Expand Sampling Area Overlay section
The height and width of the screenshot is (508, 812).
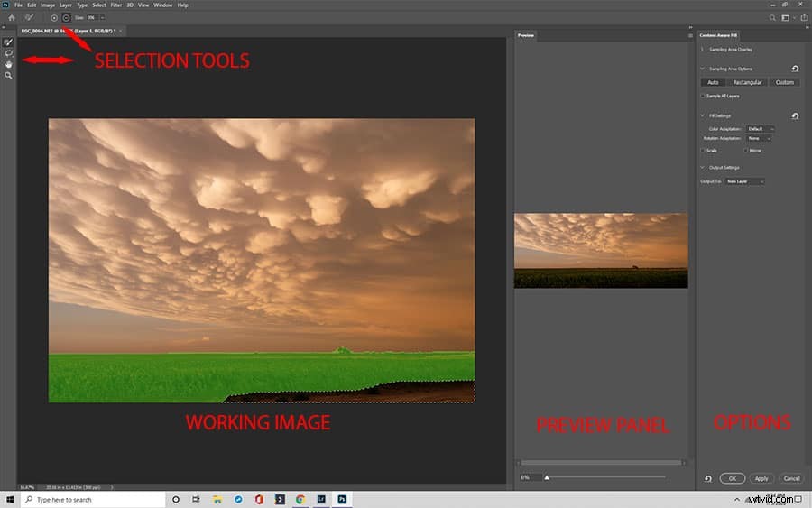(702, 50)
